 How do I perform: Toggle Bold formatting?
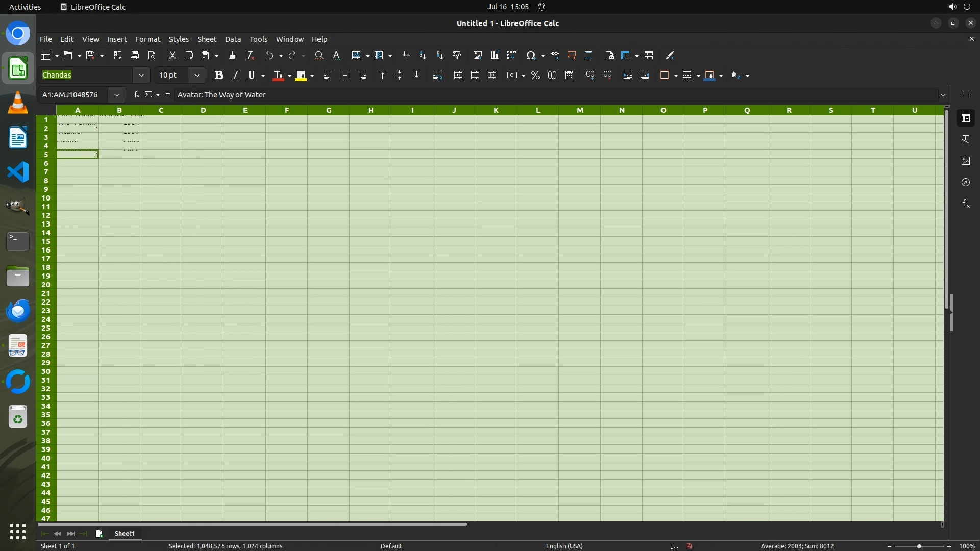coord(218,75)
